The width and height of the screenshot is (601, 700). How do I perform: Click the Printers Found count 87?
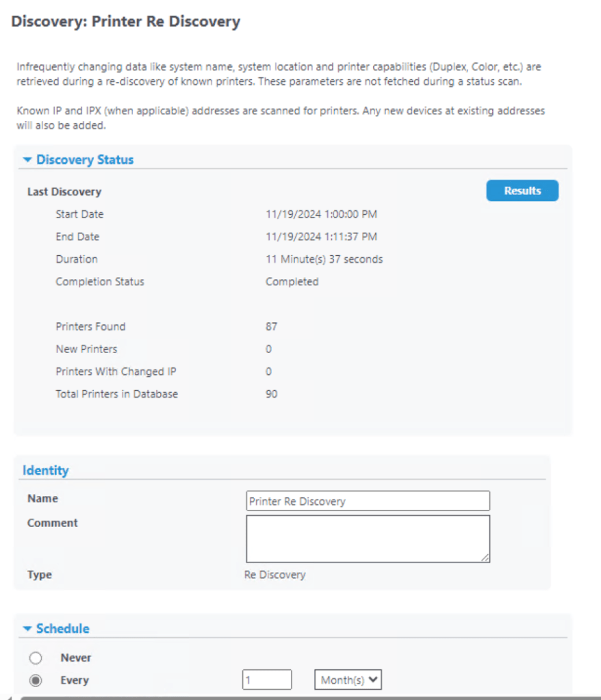pyautogui.click(x=271, y=326)
